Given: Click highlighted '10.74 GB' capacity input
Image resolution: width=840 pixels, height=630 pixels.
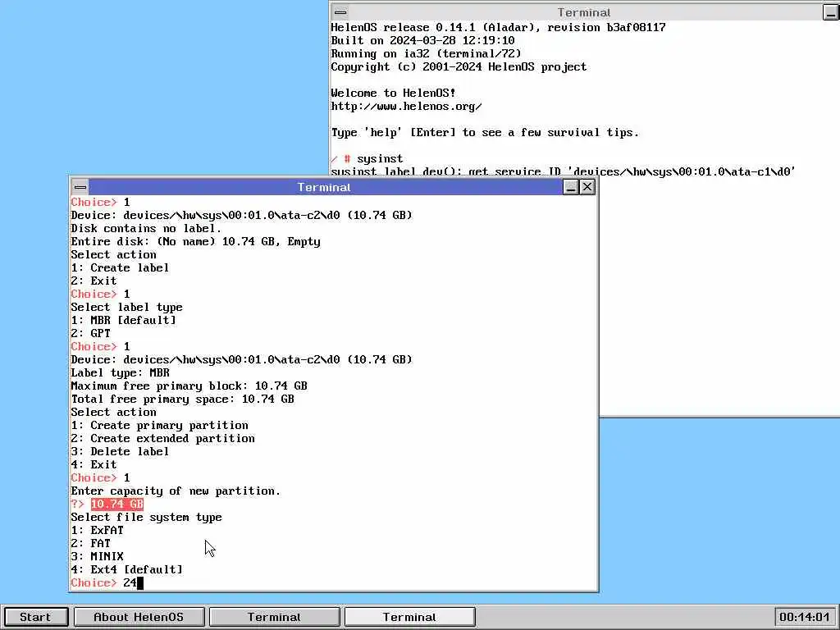Looking at the screenshot, I should click(x=116, y=504).
